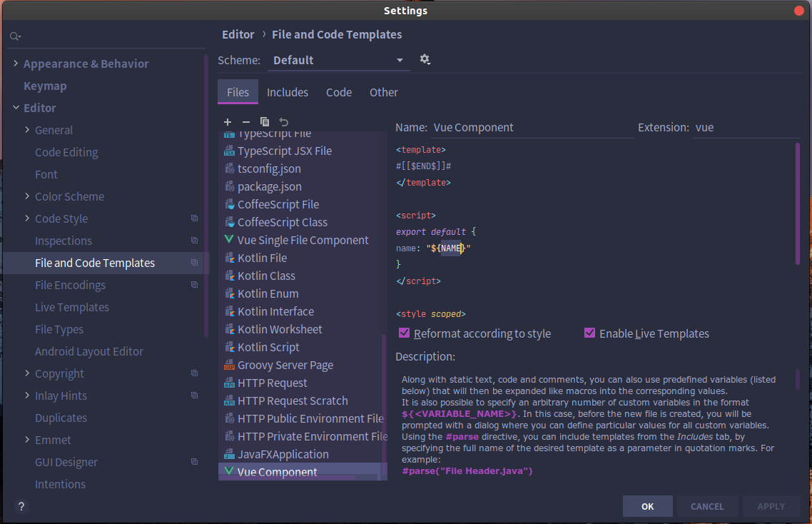Click the Description panel scrollbar

pyautogui.click(x=798, y=379)
